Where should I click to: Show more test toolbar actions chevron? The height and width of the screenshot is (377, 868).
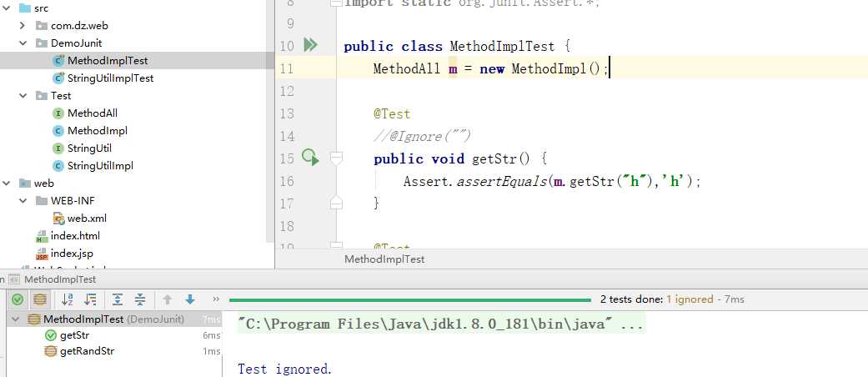(216, 299)
